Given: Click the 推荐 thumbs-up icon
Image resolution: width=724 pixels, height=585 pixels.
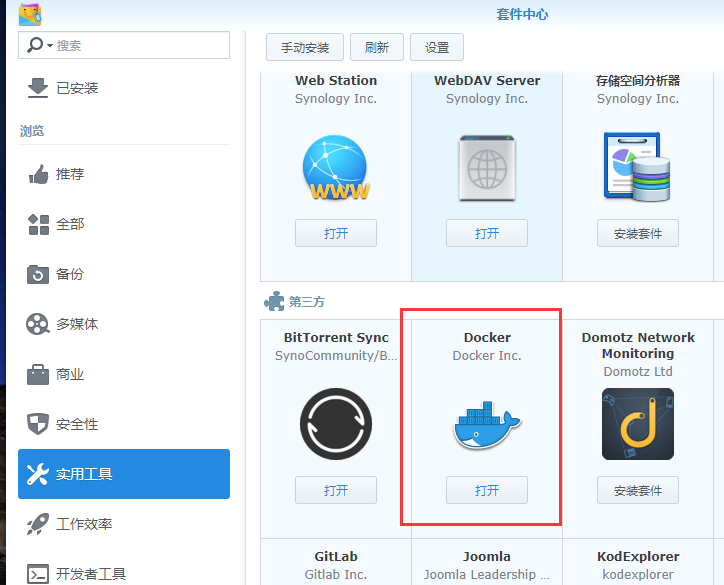Looking at the screenshot, I should 38,174.
